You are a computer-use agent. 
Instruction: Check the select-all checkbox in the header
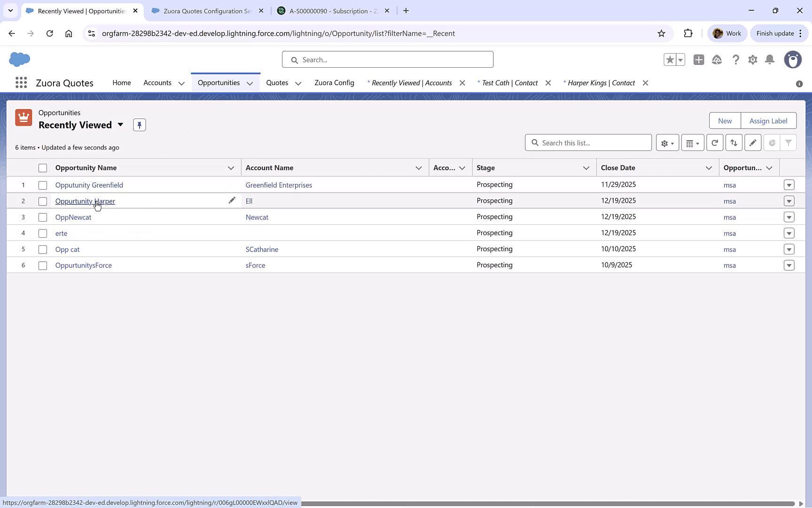click(43, 167)
